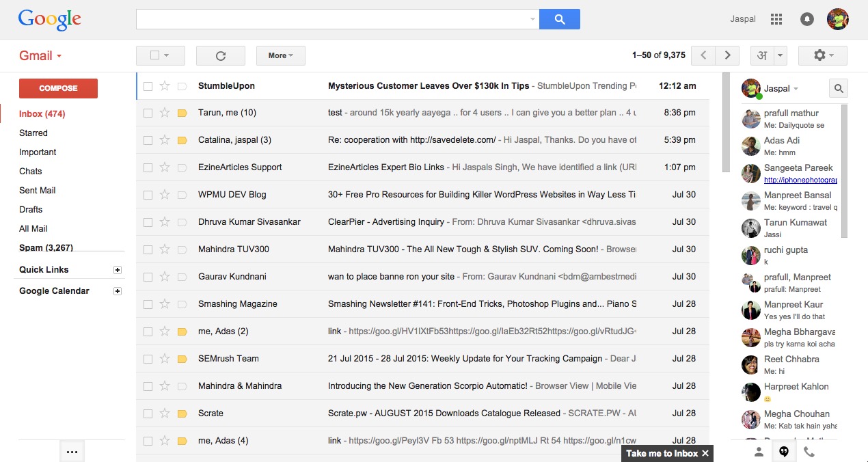Click the chat list scrollbar
The height and width of the screenshot is (462, 868).
click(844, 171)
